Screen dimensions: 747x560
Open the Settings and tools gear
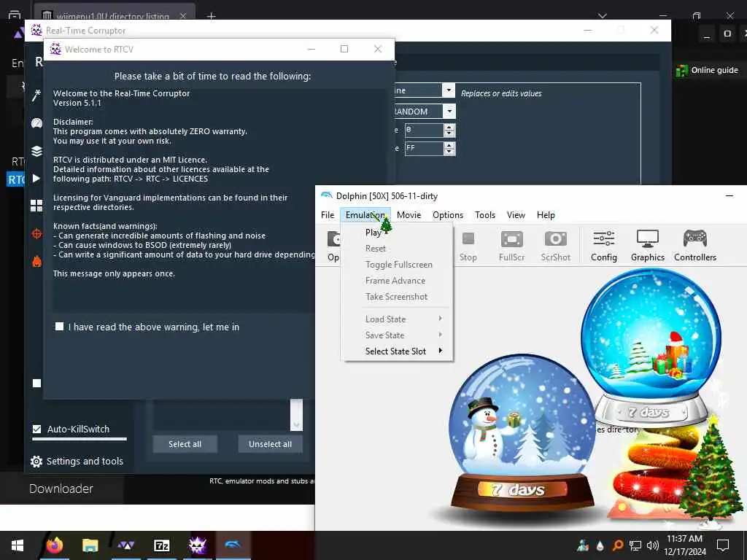click(x=36, y=462)
